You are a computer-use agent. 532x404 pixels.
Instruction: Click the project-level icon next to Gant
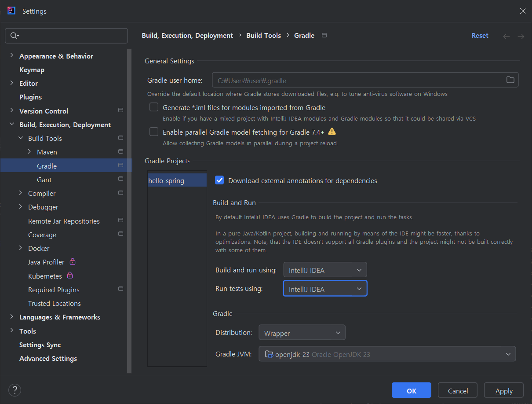(x=120, y=179)
